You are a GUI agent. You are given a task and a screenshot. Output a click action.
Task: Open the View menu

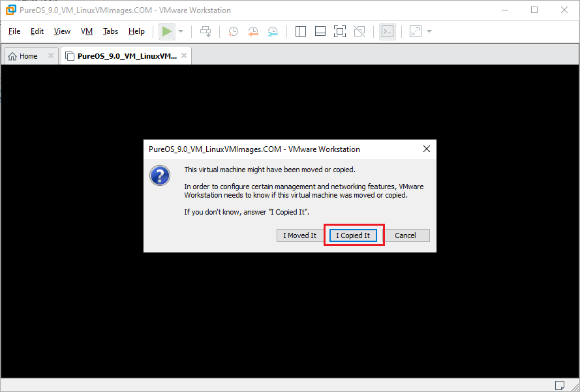tap(62, 31)
